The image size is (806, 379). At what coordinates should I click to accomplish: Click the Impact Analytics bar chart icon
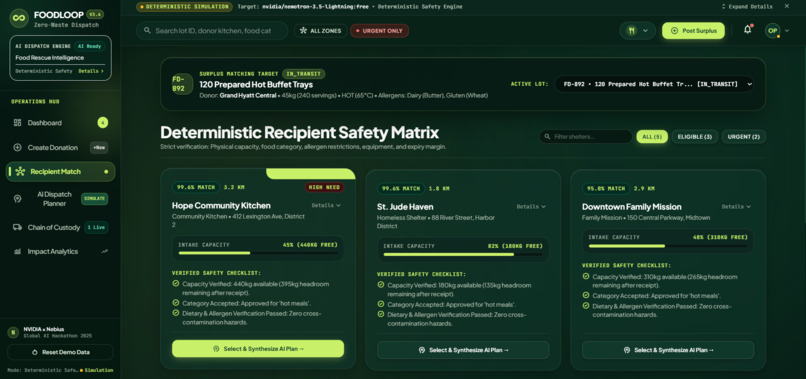17,251
